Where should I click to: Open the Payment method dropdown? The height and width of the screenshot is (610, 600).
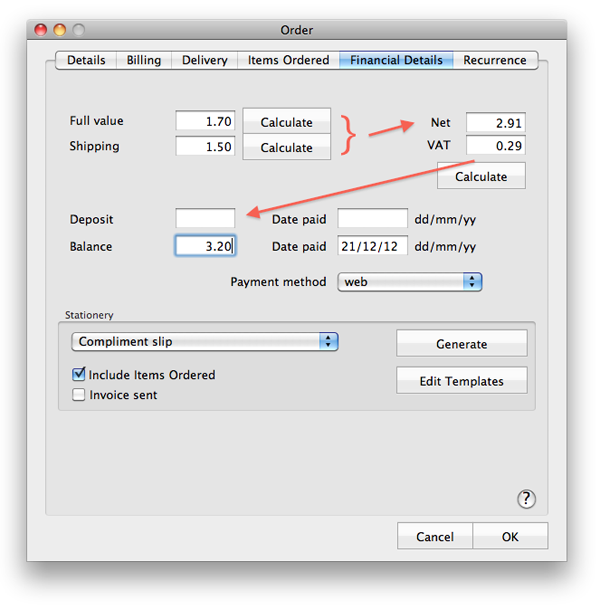point(410,282)
